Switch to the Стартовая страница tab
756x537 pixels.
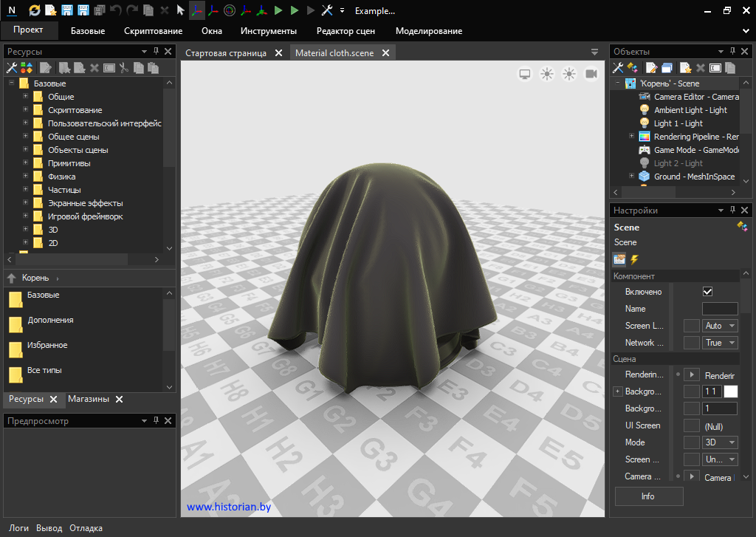226,53
